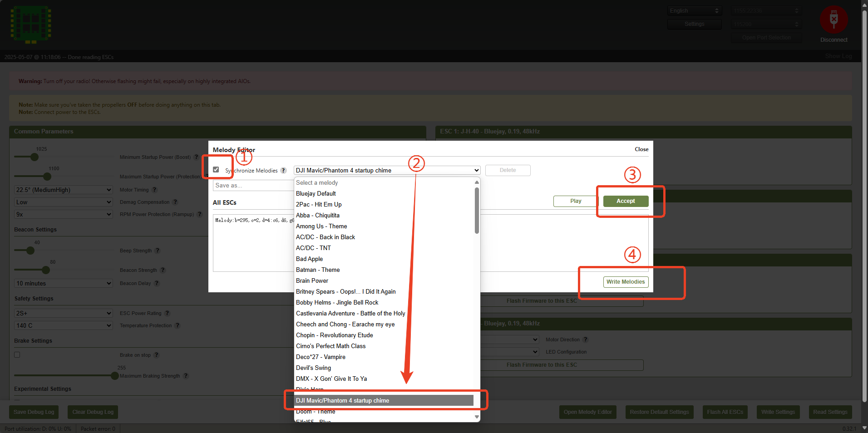Click Maximum Braking Strength slider handle
The image size is (868, 433).
115,376
